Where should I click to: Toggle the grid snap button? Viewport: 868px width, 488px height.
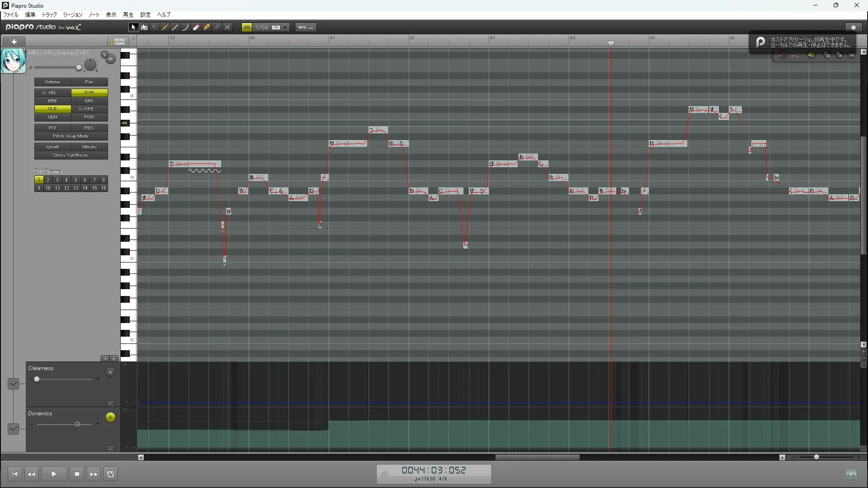[x=247, y=28]
